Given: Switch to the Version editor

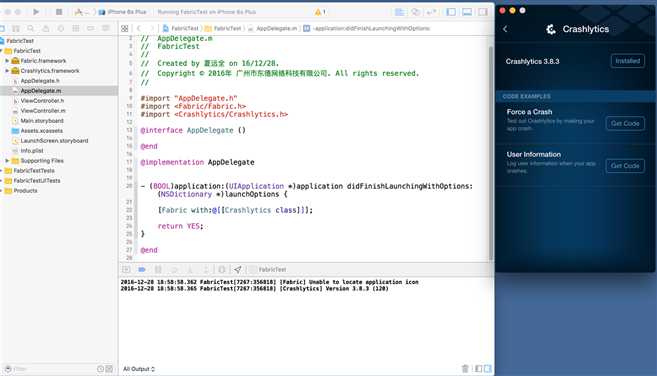Looking at the screenshot, I should click(x=431, y=12).
